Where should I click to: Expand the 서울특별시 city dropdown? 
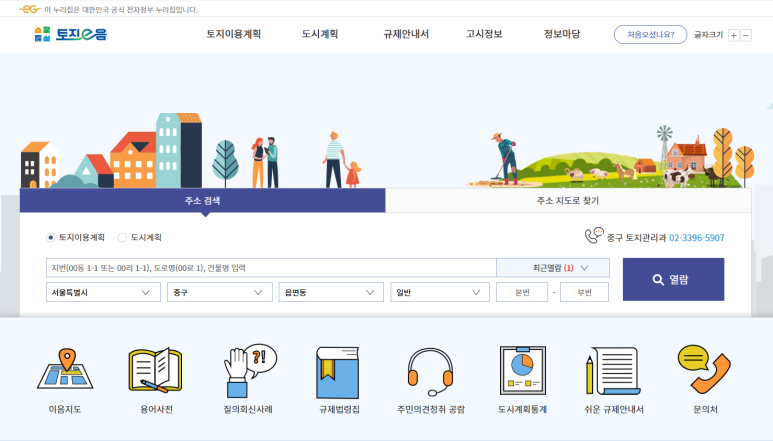click(103, 292)
